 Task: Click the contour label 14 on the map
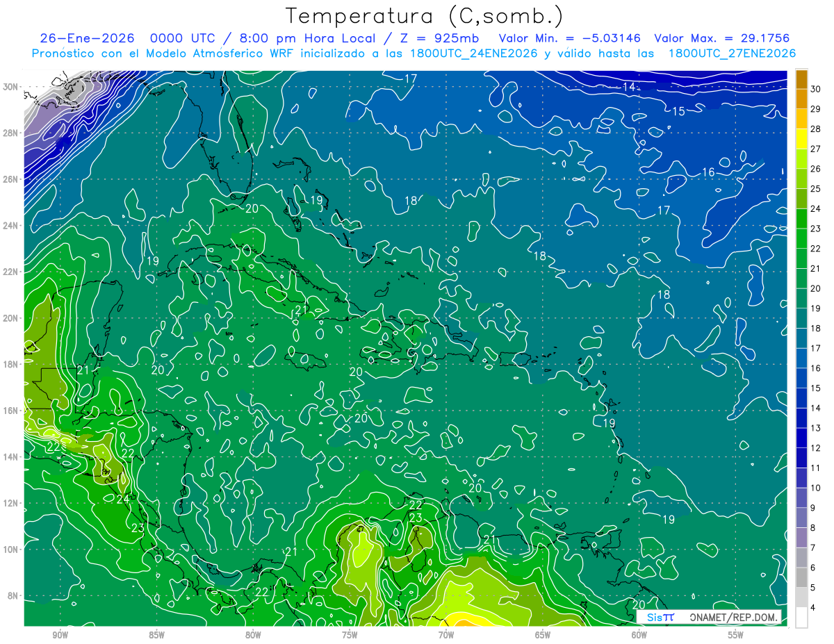[629, 87]
